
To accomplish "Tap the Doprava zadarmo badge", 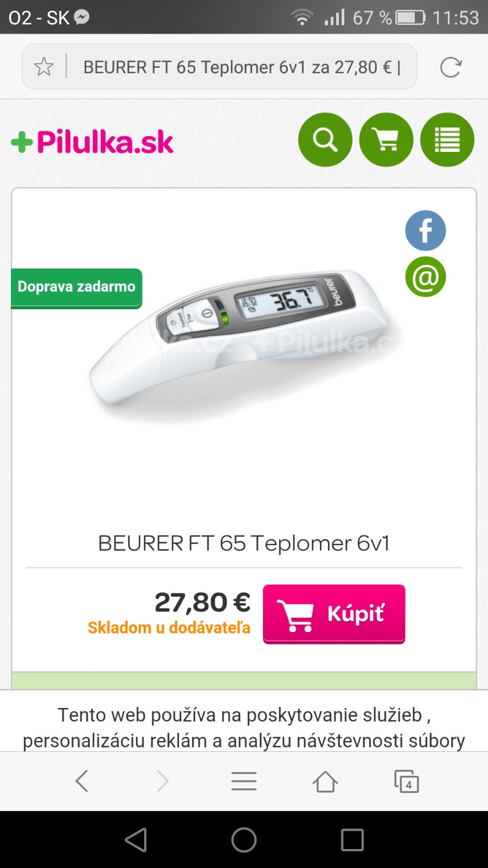I will click(76, 288).
